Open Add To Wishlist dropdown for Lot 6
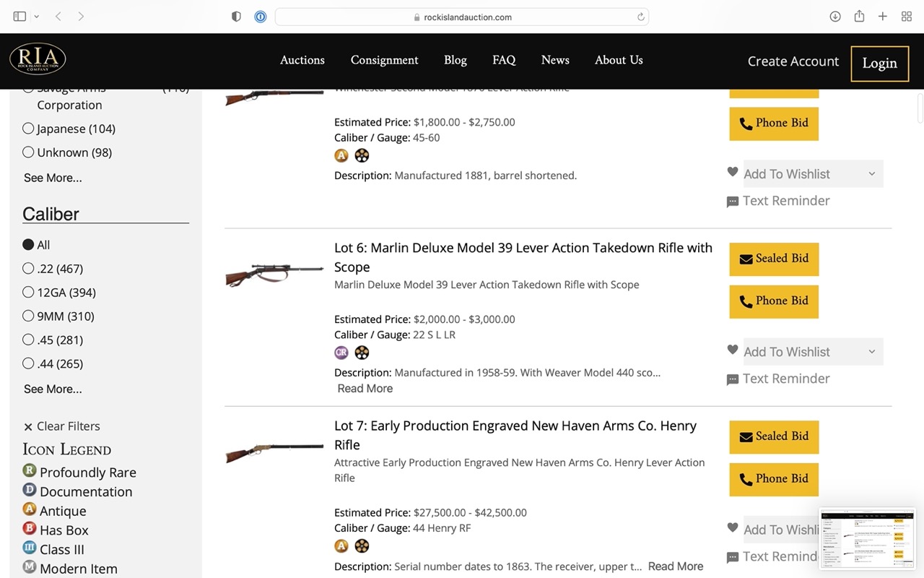This screenshot has height=578, width=924. (814, 352)
